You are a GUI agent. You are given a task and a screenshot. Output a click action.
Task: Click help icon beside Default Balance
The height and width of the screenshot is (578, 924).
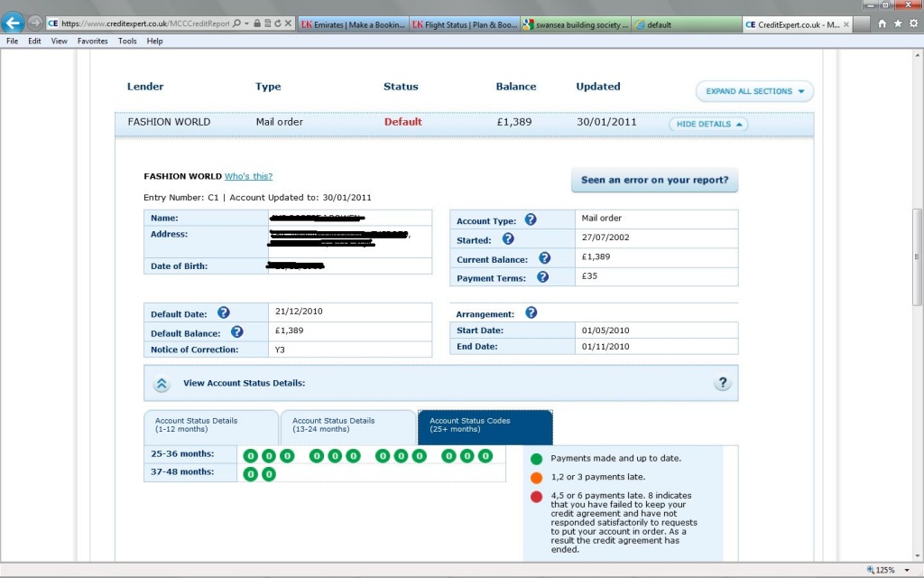point(237,332)
